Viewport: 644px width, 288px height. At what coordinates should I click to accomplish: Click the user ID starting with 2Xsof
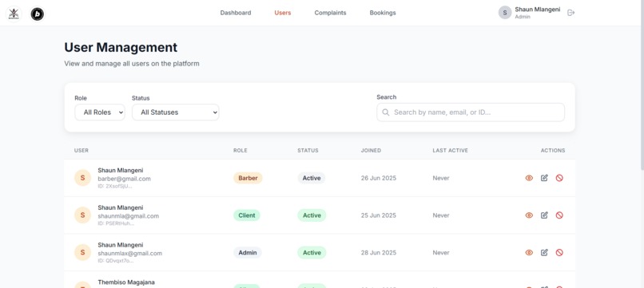point(115,186)
